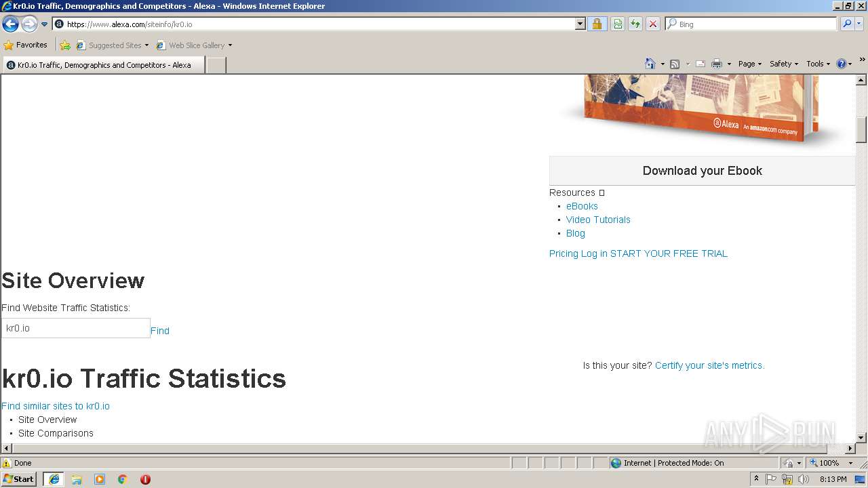
Task: Click the 8:13 PM system clock
Action: [833, 479]
